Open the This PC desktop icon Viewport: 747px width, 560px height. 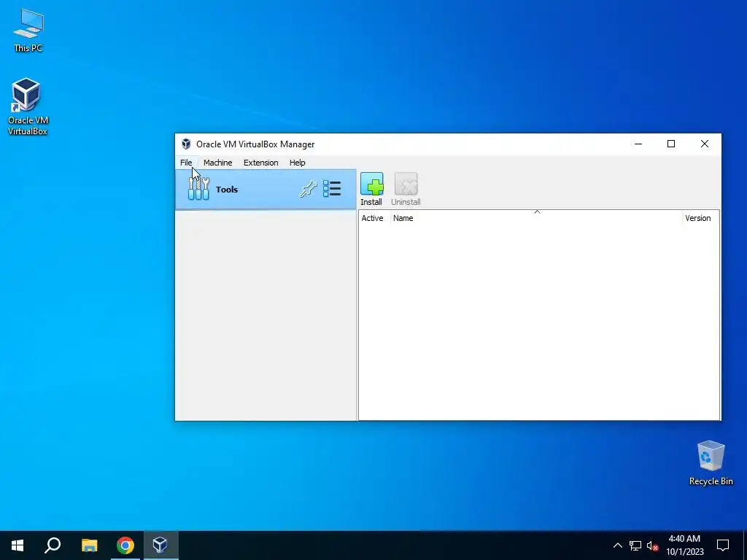[x=28, y=31]
